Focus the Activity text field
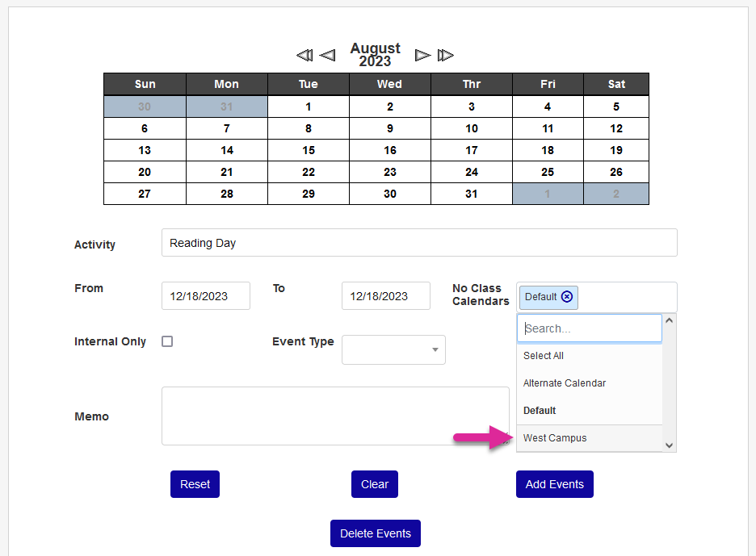Image resolution: width=756 pixels, height=556 pixels. click(x=419, y=243)
